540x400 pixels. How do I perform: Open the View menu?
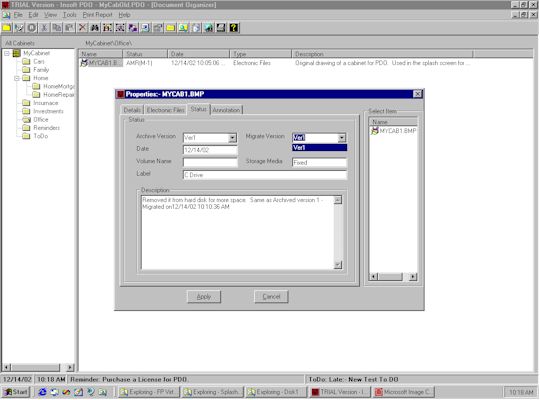[x=50, y=15]
